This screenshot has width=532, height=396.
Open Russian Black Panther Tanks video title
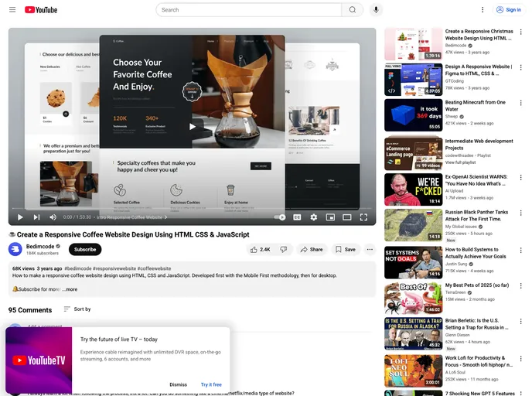(476, 216)
